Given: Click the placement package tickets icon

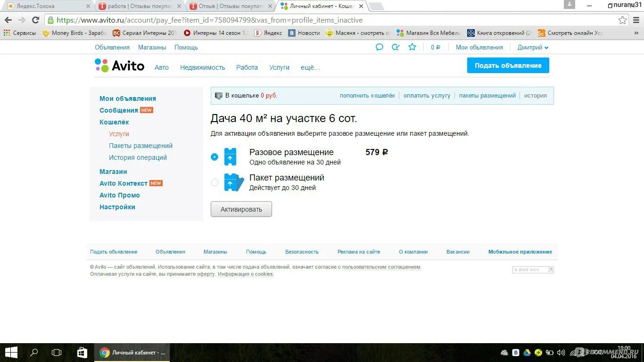Looking at the screenshot, I should tap(234, 182).
